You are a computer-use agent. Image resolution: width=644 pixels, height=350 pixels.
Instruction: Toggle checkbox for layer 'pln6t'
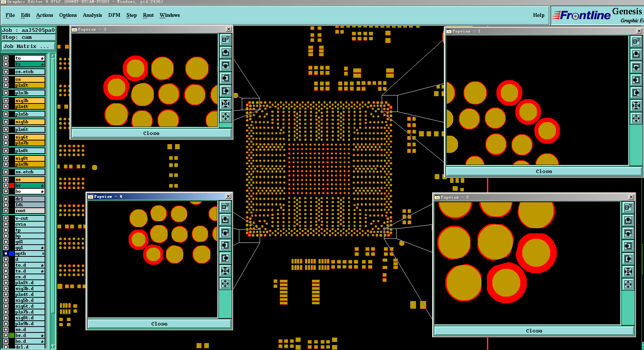[x=6, y=129]
